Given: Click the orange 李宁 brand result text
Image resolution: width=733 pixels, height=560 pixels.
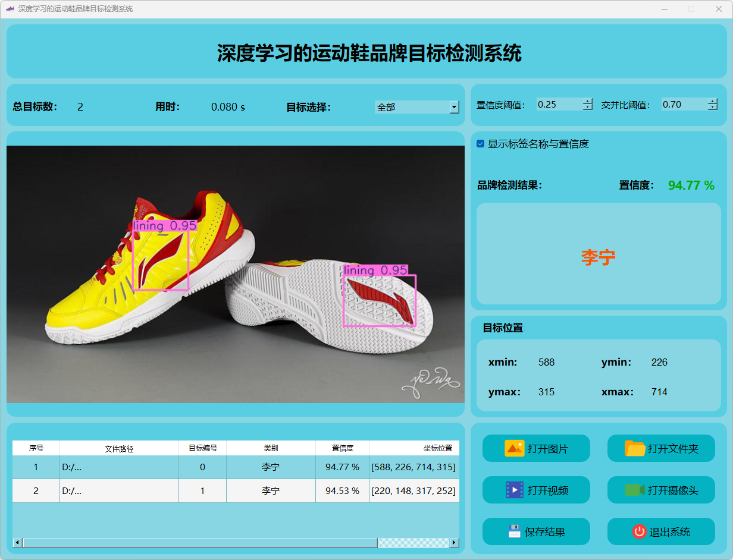Looking at the screenshot, I should (599, 257).
